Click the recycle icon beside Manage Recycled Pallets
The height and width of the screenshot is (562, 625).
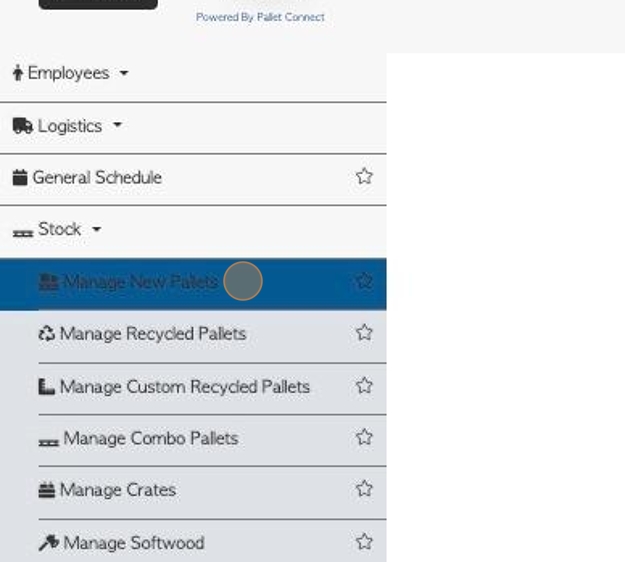click(47, 334)
